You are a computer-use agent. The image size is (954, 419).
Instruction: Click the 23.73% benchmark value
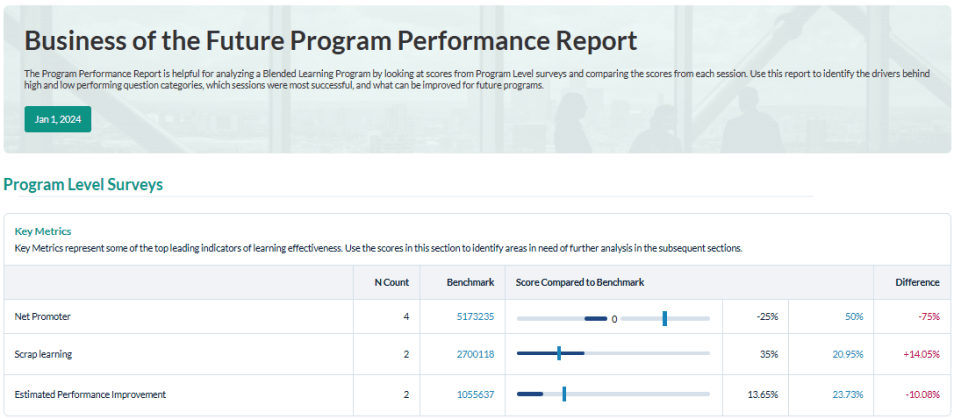pyautogui.click(x=847, y=394)
